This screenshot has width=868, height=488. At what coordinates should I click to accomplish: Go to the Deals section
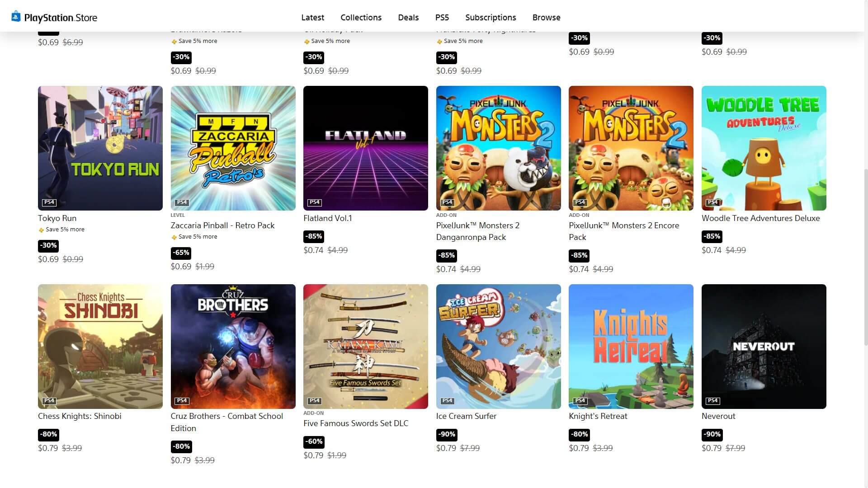(x=408, y=17)
